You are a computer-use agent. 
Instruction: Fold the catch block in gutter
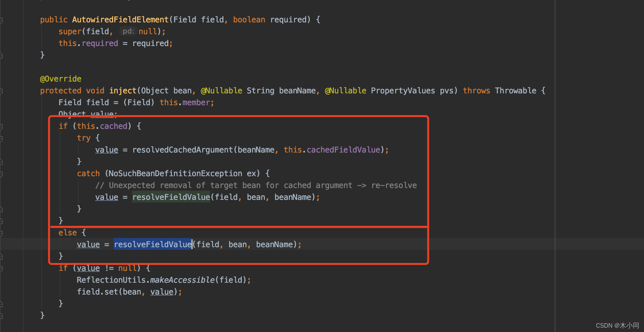tap(1, 174)
